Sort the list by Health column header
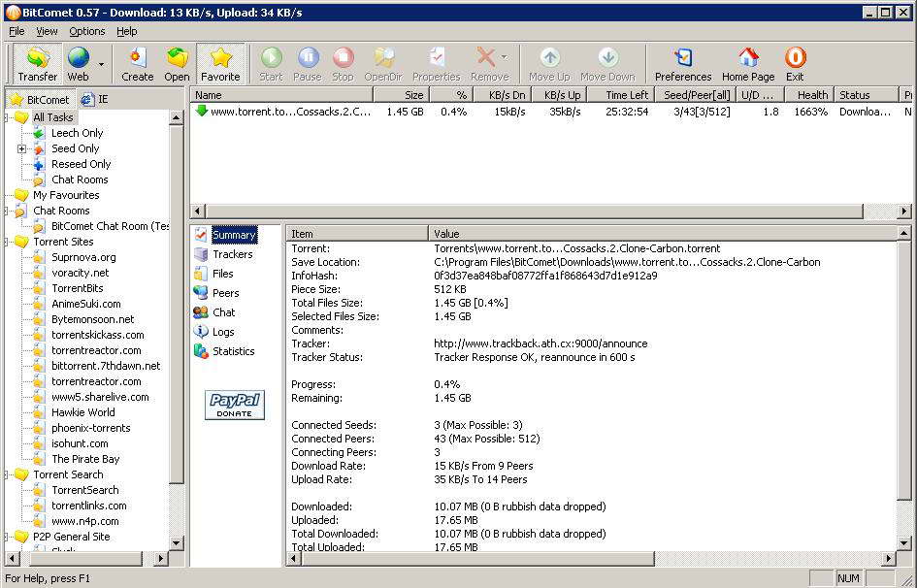917x588 pixels. [812, 95]
